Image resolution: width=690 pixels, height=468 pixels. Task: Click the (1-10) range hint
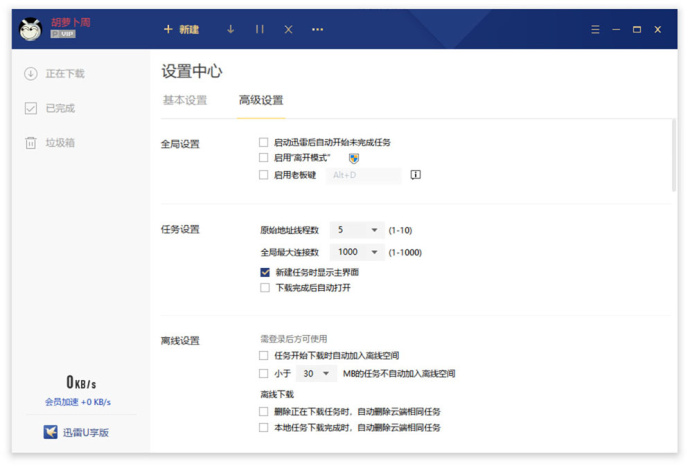(400, 230)
